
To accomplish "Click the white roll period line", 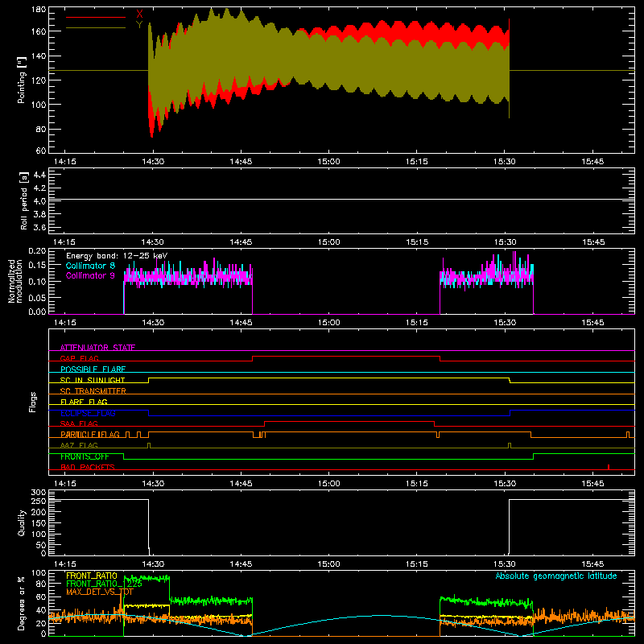I will tap(341, 200).
